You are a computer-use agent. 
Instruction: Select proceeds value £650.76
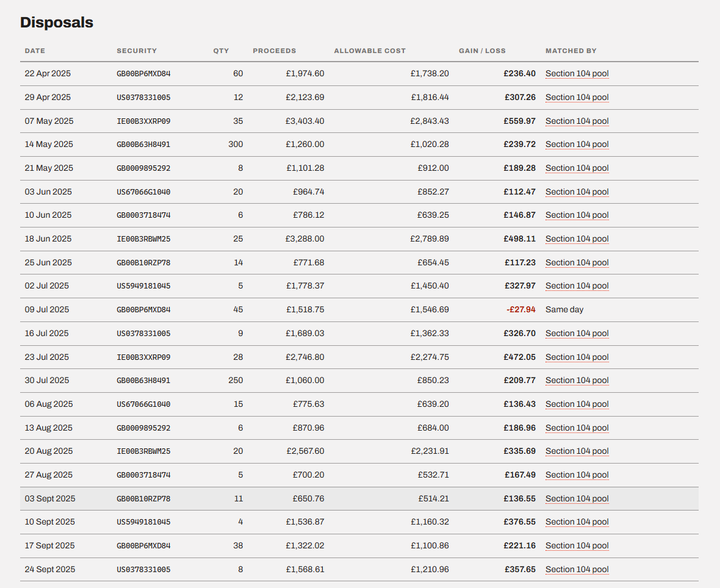[309, 498]
